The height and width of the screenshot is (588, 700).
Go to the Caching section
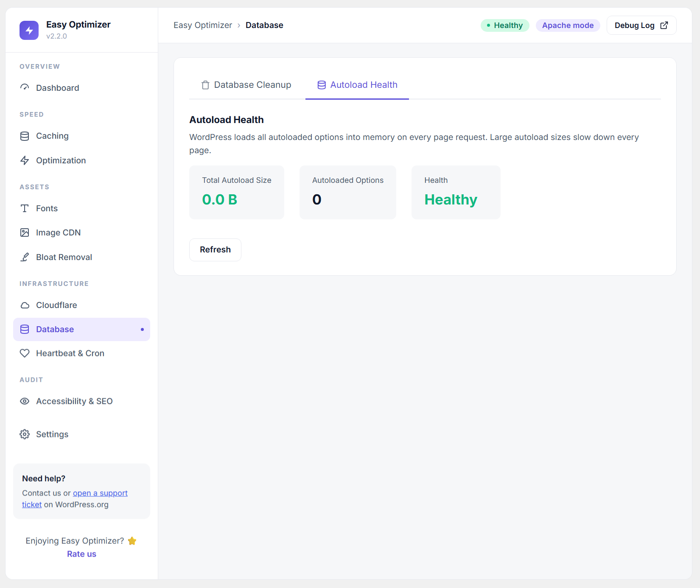point(81,136)
